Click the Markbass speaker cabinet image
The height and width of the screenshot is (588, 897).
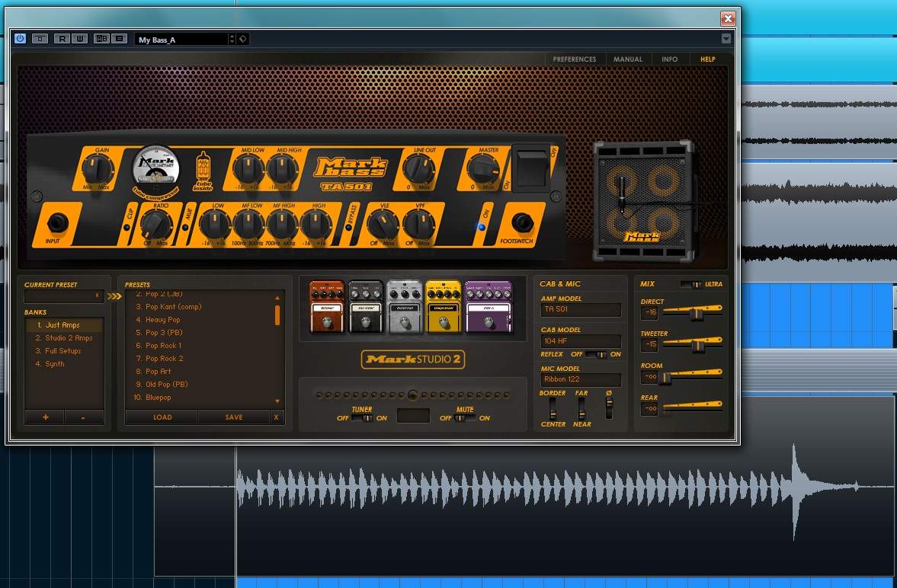pos(644,200)
